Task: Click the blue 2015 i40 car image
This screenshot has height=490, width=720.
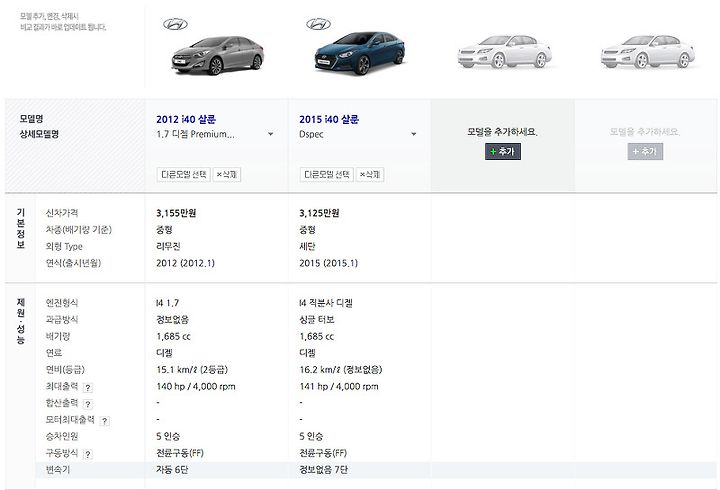Action: [360, 53]
